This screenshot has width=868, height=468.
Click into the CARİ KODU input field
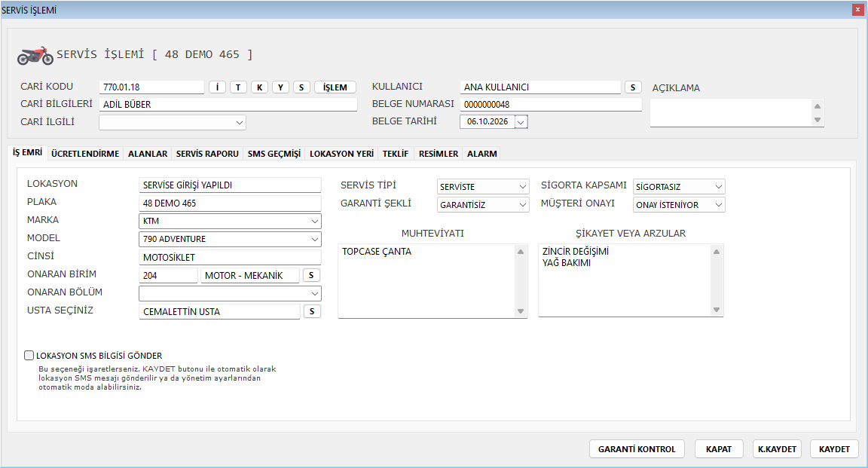[x=151, y=87]
